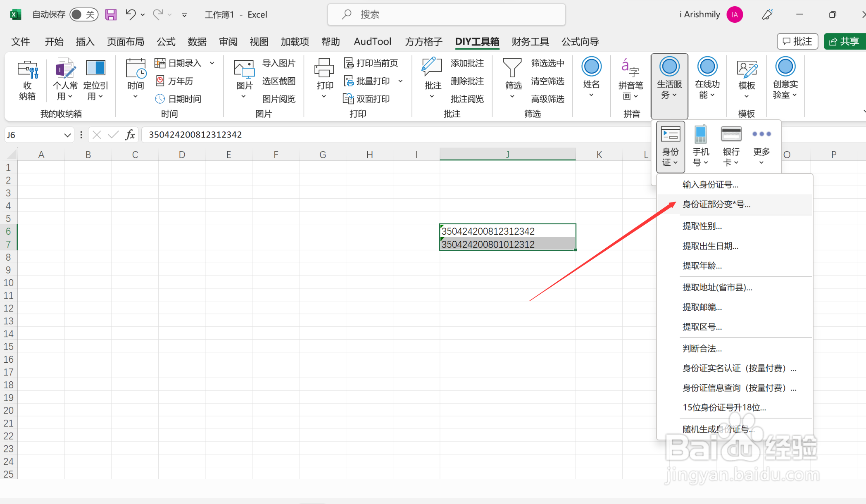Viewport: 866px width, 504px height.
Task: Click the 收纳箱 storage box icon
Action: [27, 70]
